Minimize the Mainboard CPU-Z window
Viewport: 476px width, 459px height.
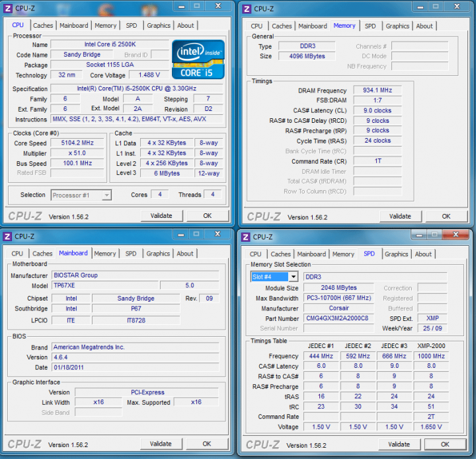tap(181, 234)
